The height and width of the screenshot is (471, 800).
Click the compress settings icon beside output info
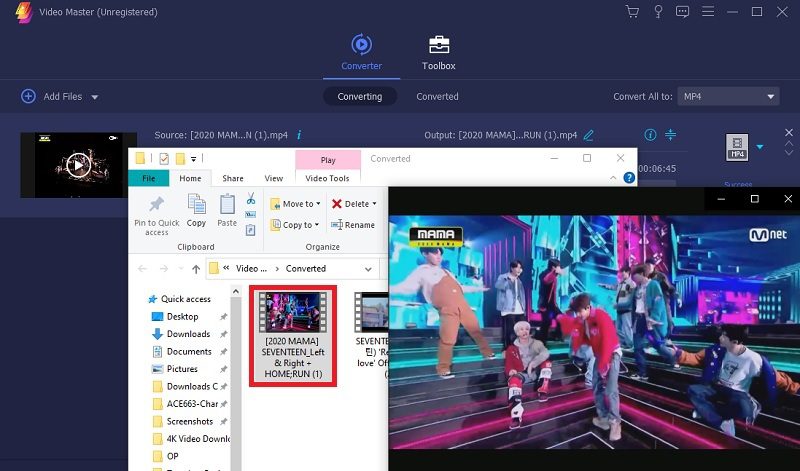[670, 135]
